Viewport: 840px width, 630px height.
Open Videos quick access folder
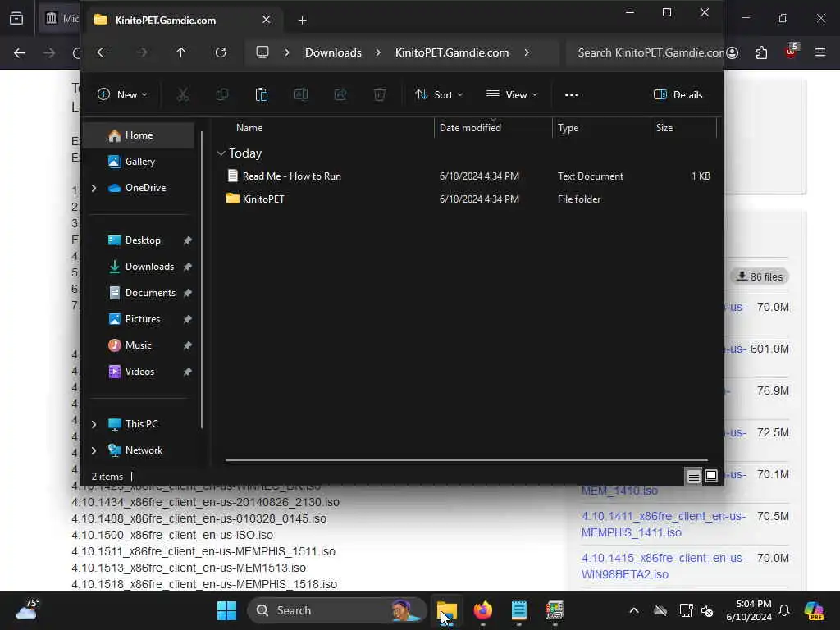click(x=139, y=372)
